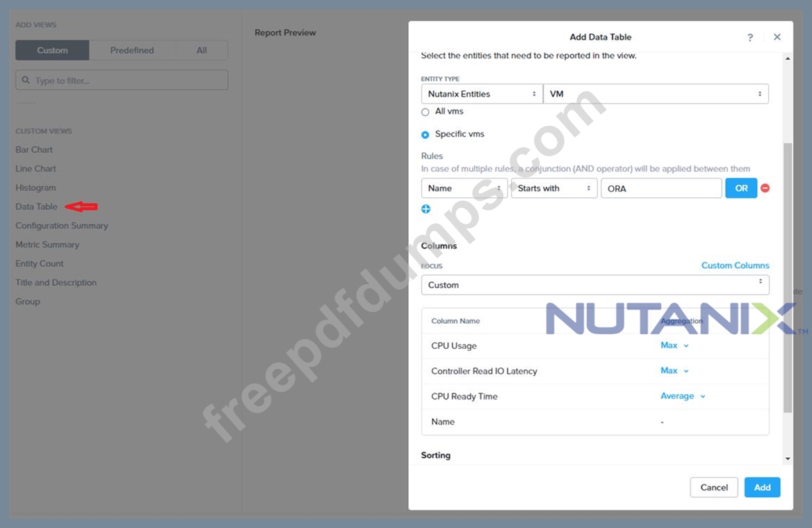This screenshot has width=812, height=528.
Task: Click the scrollbar down arrow in dialog
Action: tap(788, 459)
